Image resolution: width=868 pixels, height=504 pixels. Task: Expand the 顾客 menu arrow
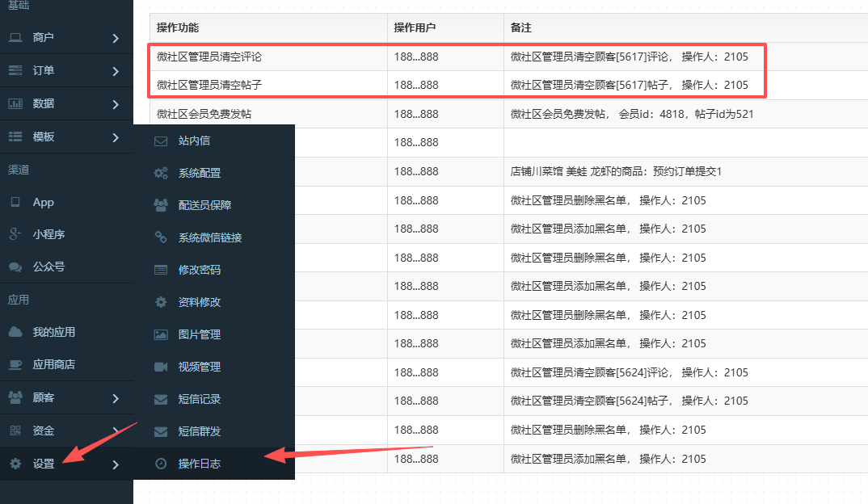click(x=116, y=398)
